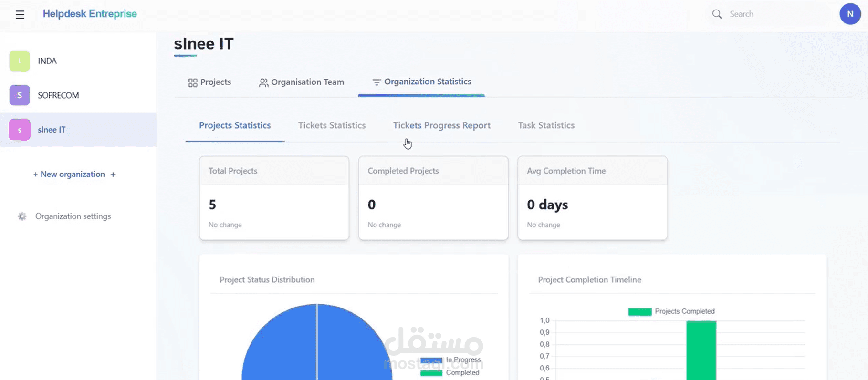The height and width of the screenshot is (380, 868).
Task: Toggle Projects Completed legend swatch
Action: tap(640, 312)
